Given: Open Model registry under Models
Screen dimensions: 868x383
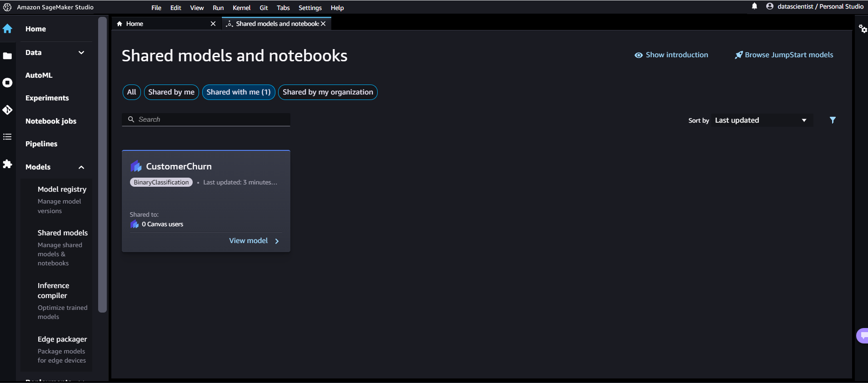Looking at the screenshot, I should click(62, 189).
